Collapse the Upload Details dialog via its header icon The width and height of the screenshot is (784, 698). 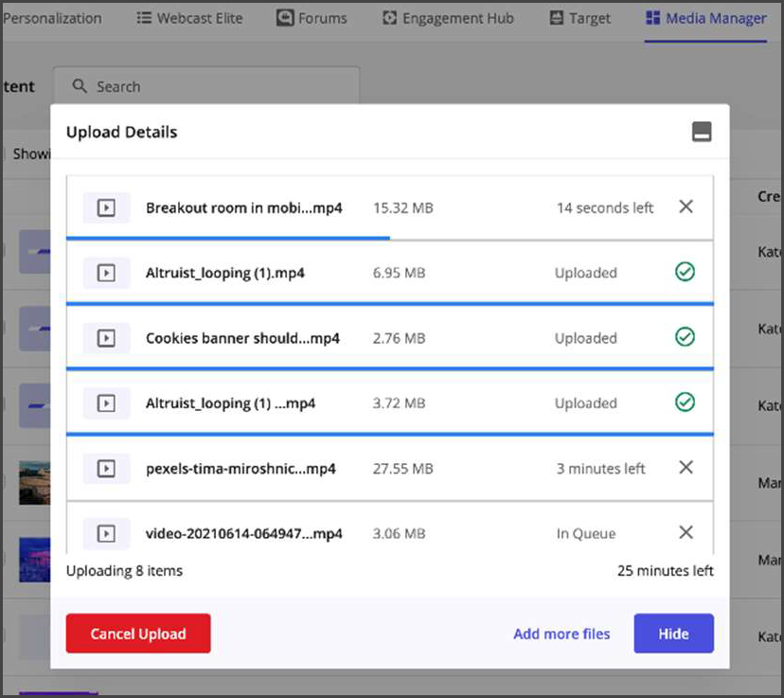[703, 132]
